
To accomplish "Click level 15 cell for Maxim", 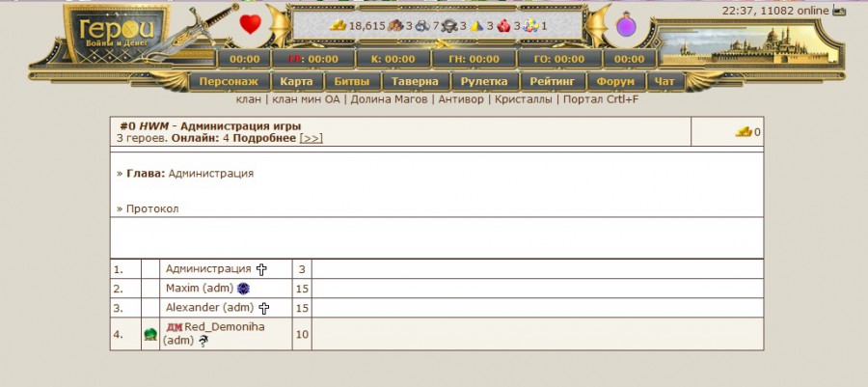I will [302, 289].
